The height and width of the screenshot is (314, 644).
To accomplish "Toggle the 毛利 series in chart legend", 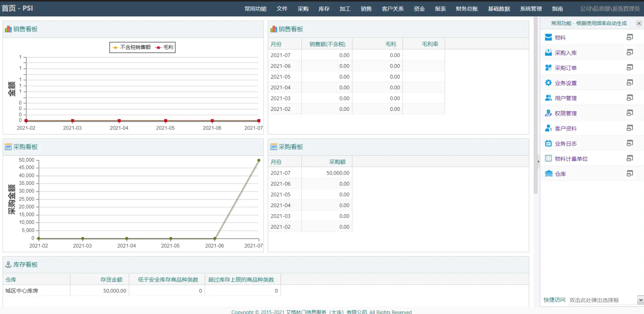I will [x=164, y=47].
